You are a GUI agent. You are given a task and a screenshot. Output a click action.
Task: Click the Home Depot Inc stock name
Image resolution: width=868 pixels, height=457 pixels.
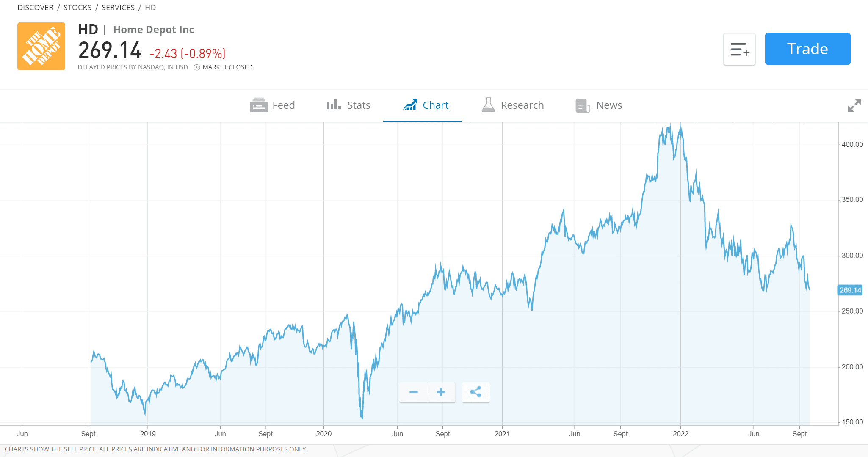tap(154, 30)
